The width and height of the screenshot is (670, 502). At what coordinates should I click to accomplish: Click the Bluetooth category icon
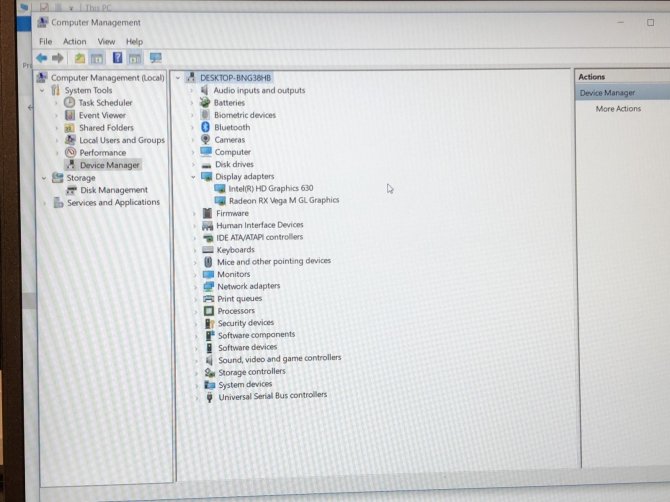(206, 127)
